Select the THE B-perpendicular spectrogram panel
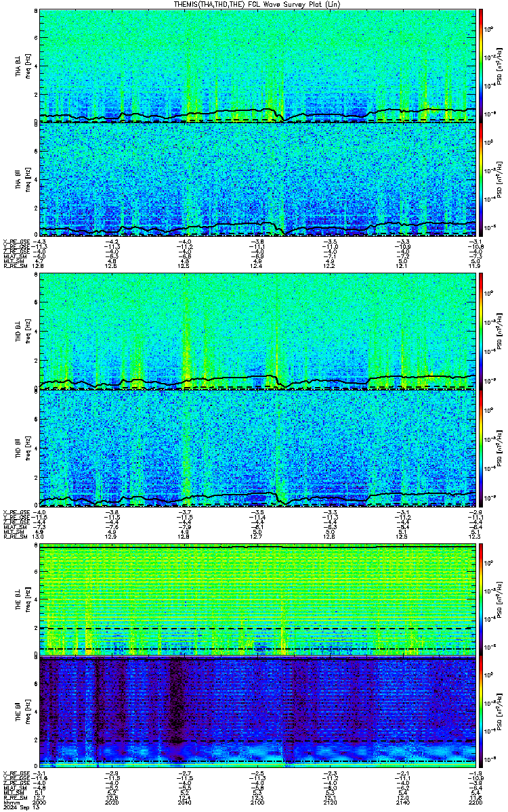 [257, 600]
